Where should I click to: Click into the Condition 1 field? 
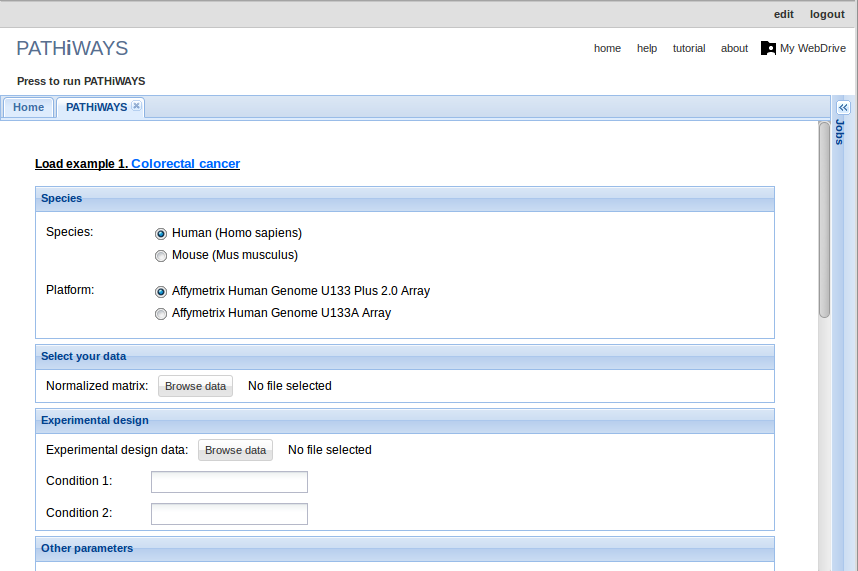[229, 482]
